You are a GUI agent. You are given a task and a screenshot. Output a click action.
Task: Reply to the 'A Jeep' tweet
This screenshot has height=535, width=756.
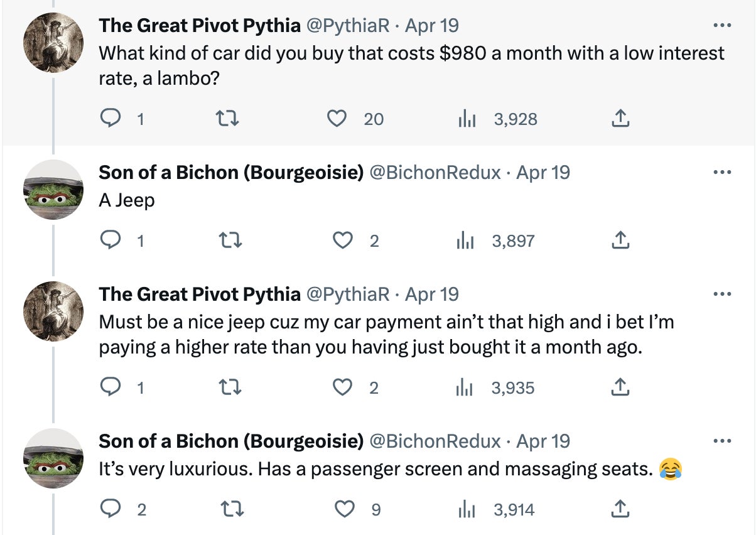[x=111, y=240]
